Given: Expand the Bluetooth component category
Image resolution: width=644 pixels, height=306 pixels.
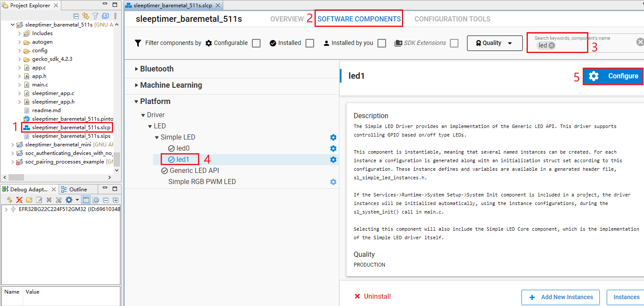Looking at the screenshot, I should [156, 69].
